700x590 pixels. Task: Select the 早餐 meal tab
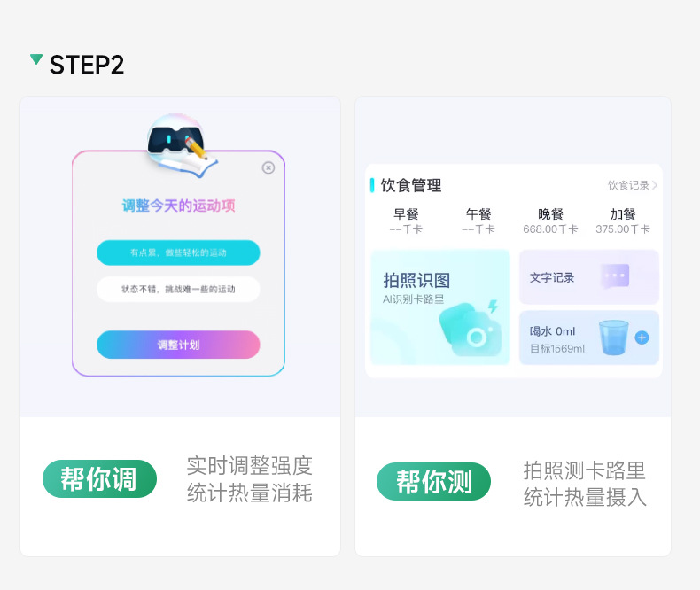pos(406,221)
